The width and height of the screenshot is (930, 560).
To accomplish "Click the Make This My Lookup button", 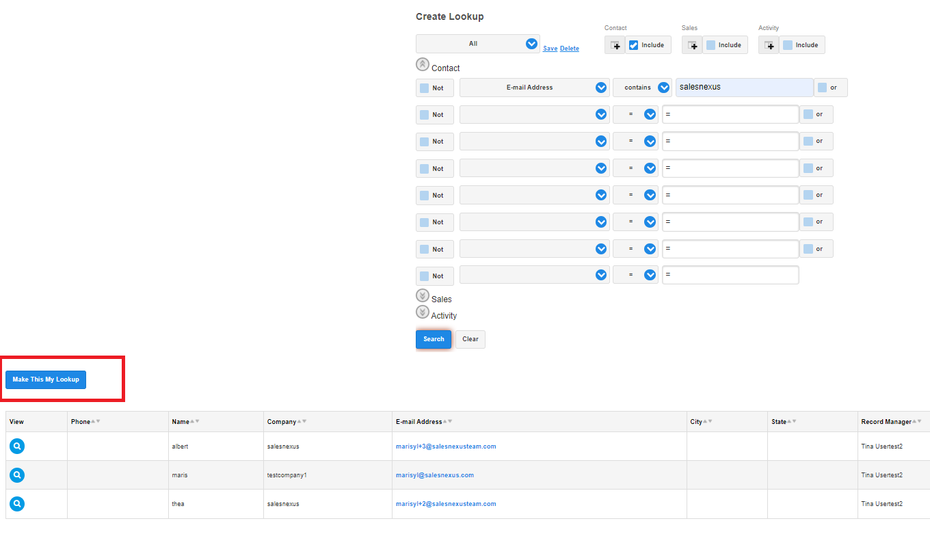I will [46, 379].
